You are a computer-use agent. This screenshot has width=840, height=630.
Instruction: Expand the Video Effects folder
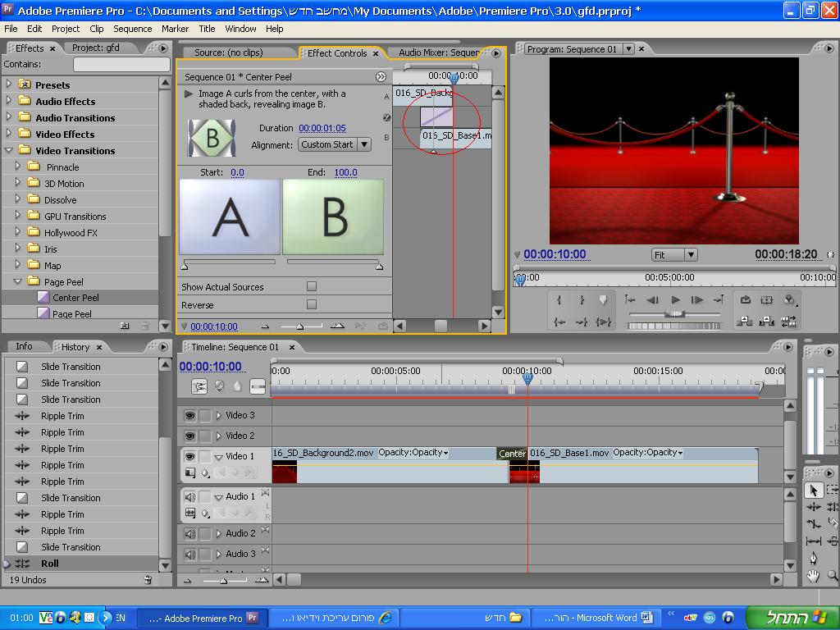click(9, 134)
